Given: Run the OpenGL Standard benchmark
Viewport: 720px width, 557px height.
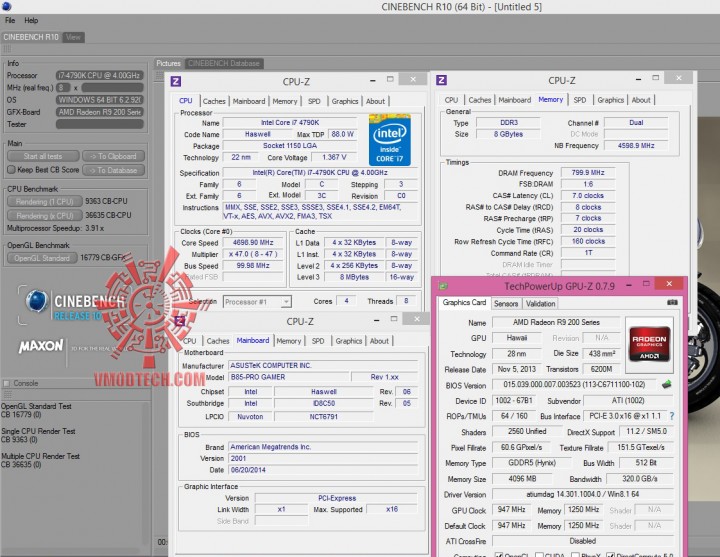Looking at the screenshot, I should point(42,258).
